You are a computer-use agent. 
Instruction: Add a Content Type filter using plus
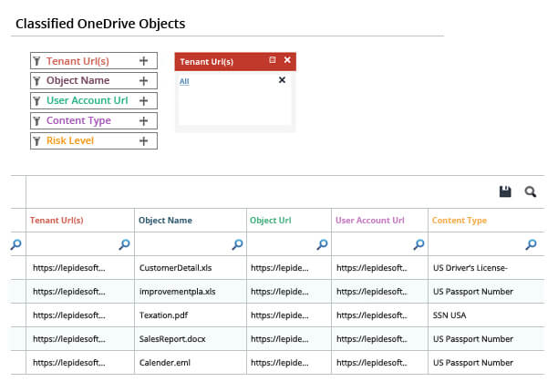click(143, 121)
